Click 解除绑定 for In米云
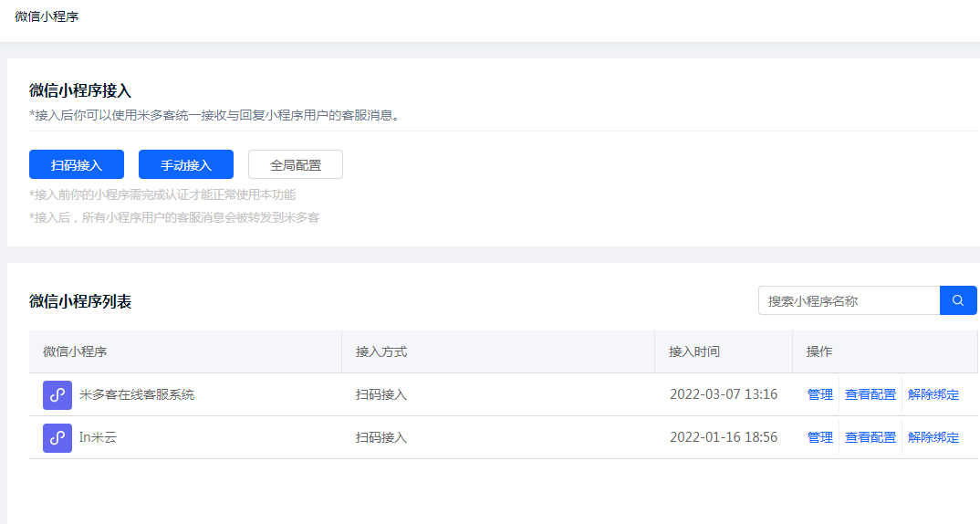The image size is (980, 524). pos(933,437)
